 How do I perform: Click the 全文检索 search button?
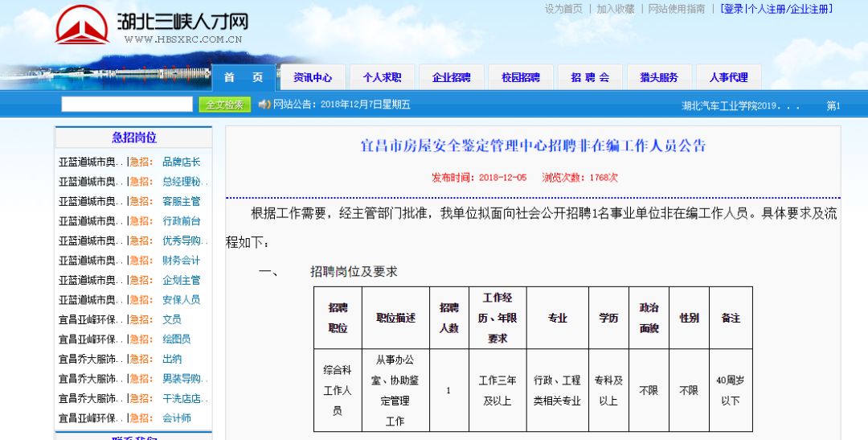(x=225, y=105)
